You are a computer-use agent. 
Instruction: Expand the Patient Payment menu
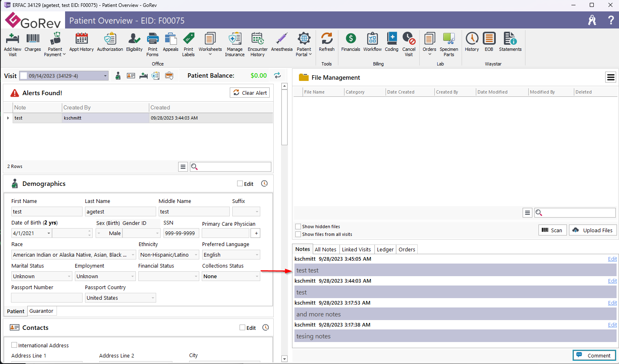tap(64, 54)
